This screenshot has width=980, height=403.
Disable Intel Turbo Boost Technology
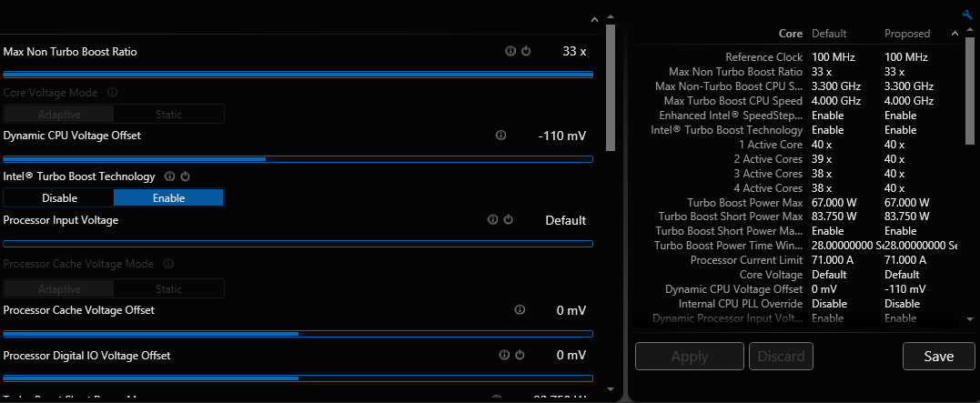59,198
